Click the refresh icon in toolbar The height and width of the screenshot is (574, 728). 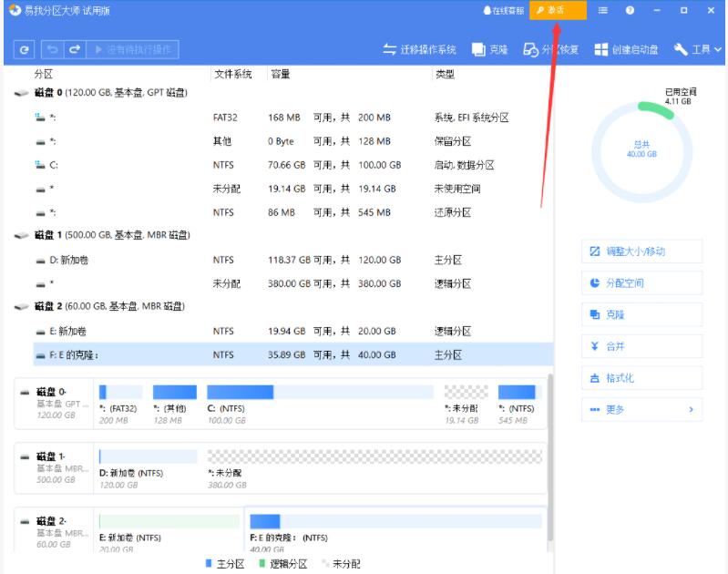(x=24, y=50)
